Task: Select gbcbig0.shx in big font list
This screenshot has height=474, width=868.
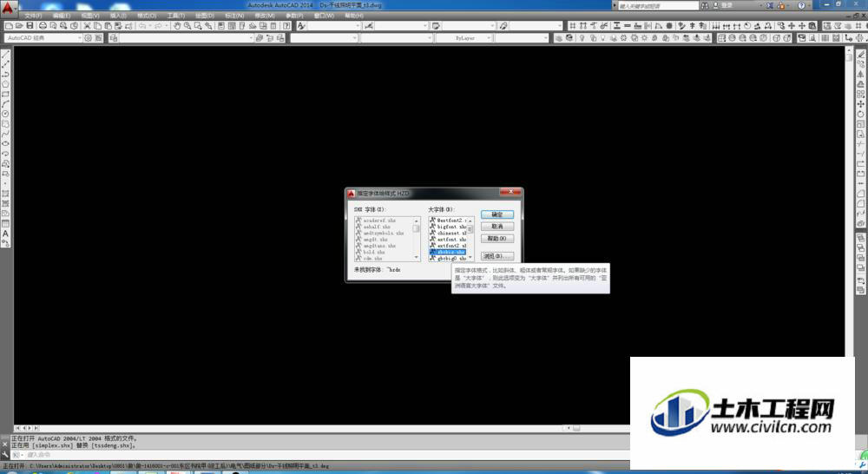Action: pos(449,259)
